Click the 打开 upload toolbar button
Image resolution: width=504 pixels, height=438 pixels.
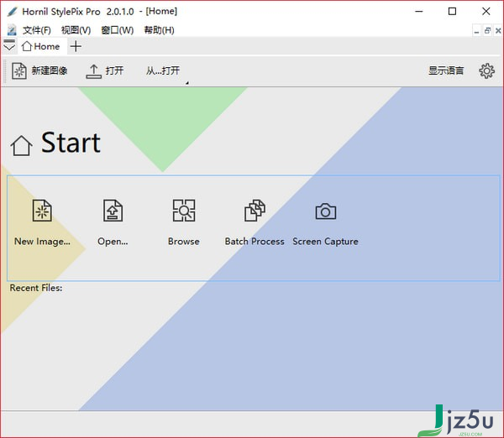pos(105,70)
